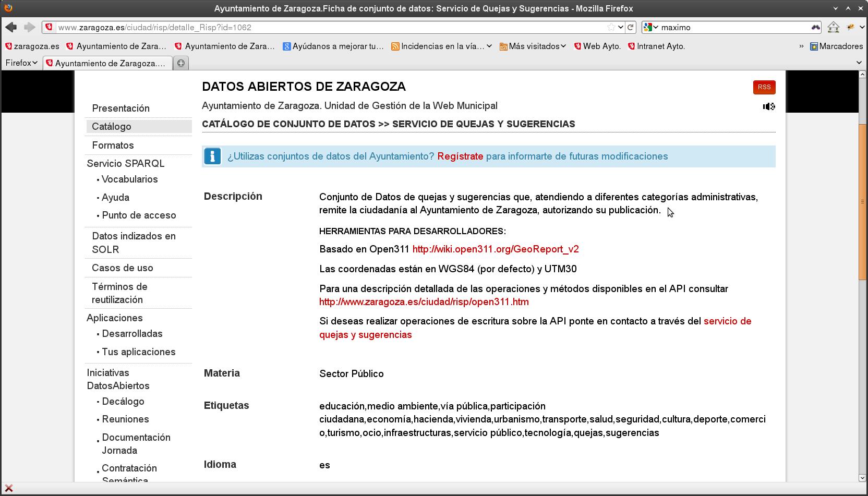Expand the Google search engine dropdown

click(x=651, y=27)
